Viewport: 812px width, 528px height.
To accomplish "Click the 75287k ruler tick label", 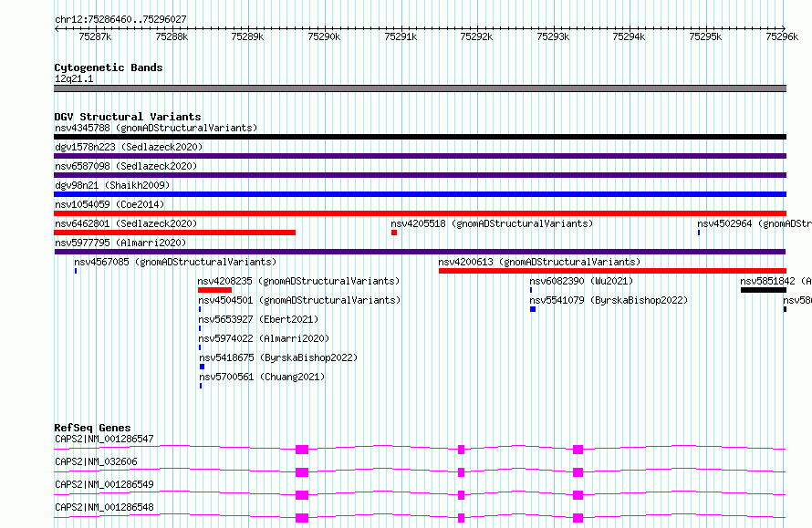I will click(95, 36).
